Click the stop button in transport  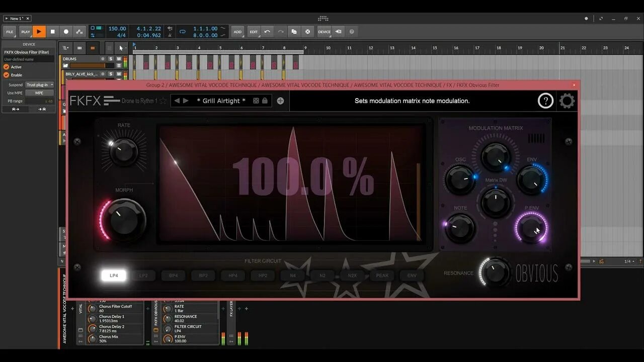52,32
